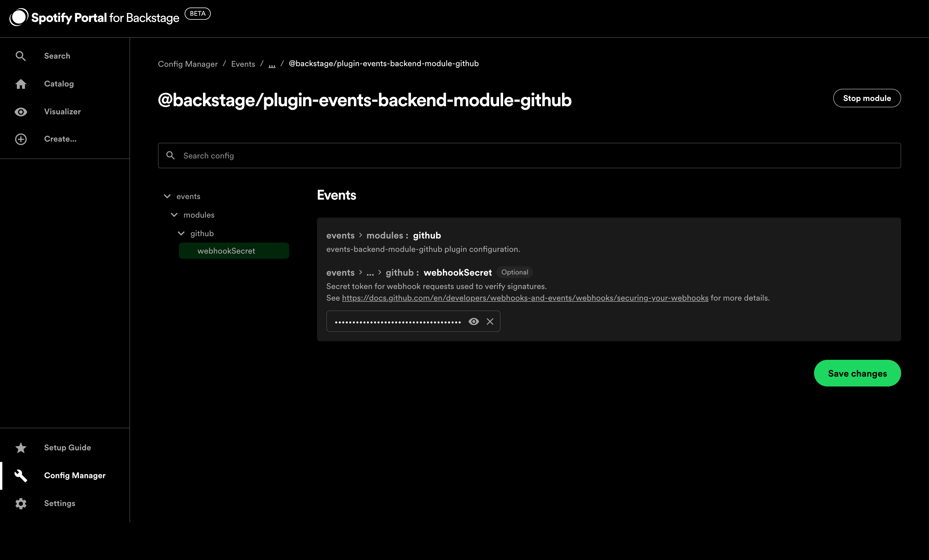This screenshot has height=560, width=929.
Task: Select the github label in config tree
Action: pos(202,233)
